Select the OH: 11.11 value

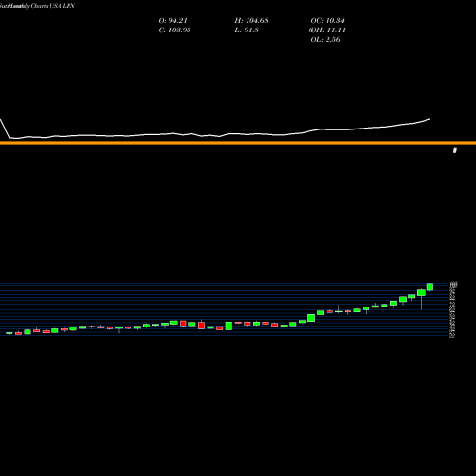pos(327,30)
